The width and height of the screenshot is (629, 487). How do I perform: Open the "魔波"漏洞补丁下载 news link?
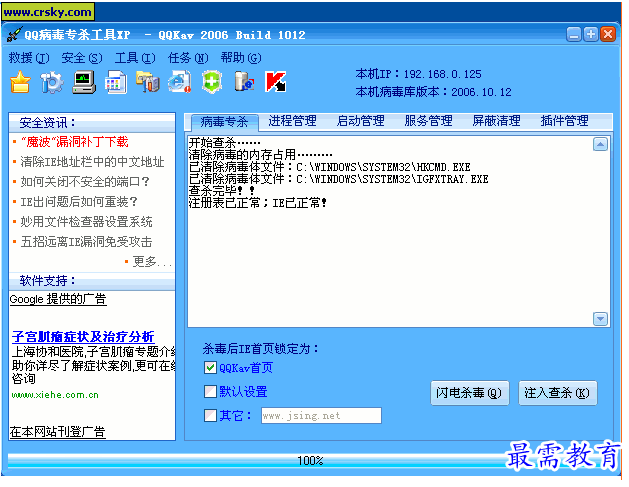click(x=75, y=142)
